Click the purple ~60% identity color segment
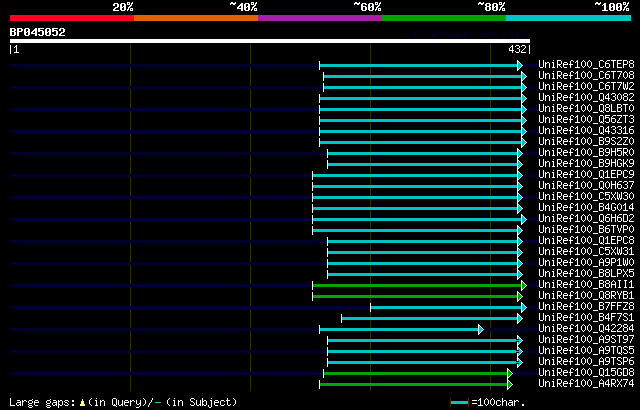The width and height of the screenshot is (640, 410). 320,18
